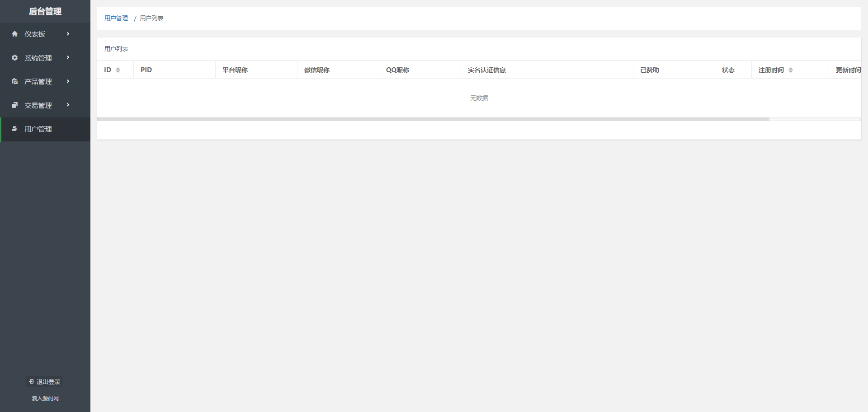Screen dimensions: 868x412
Task: Open the 用户管理 menu item
Action: coord(38,129)
